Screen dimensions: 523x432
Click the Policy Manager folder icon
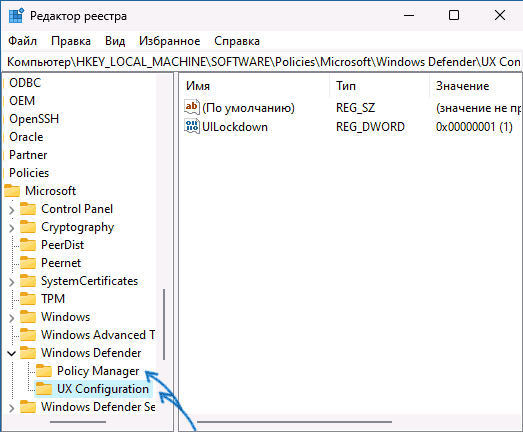44,371
